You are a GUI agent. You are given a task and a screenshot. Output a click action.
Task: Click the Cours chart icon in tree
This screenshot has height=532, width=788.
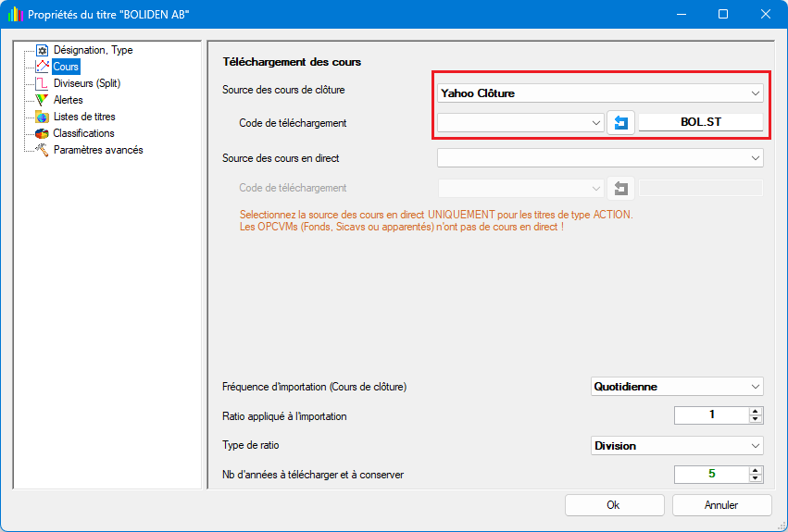pos(43,67)
